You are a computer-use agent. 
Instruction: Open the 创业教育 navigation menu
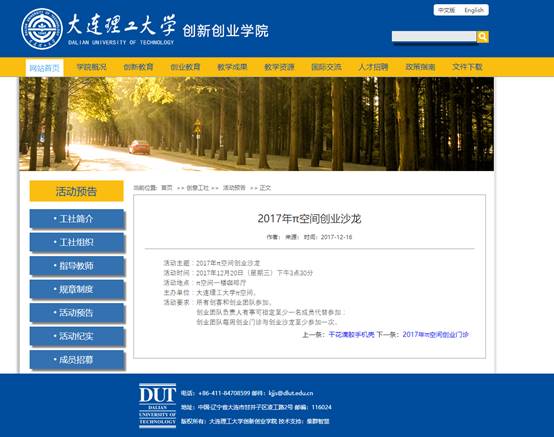tap(185, 67)
